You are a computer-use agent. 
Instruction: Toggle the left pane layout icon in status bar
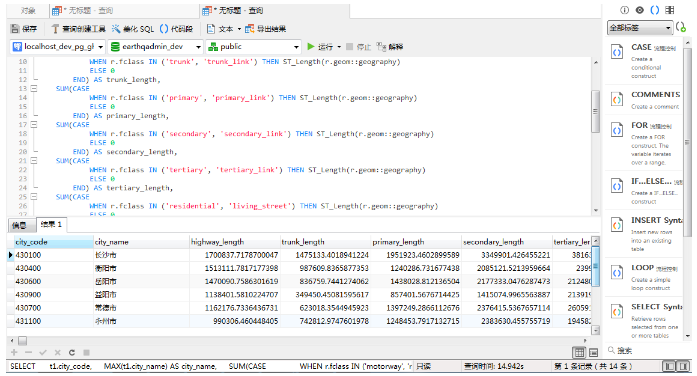click(x=668, y=366)
